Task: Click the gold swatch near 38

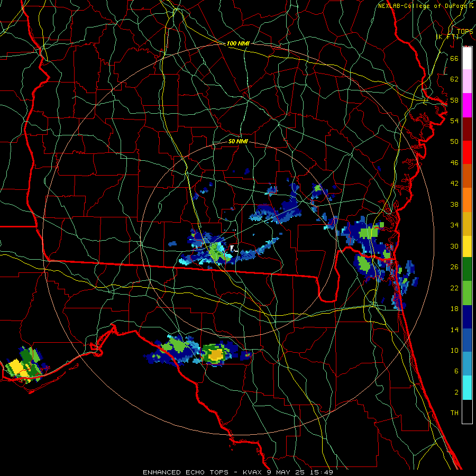Action: click(467, 224)
